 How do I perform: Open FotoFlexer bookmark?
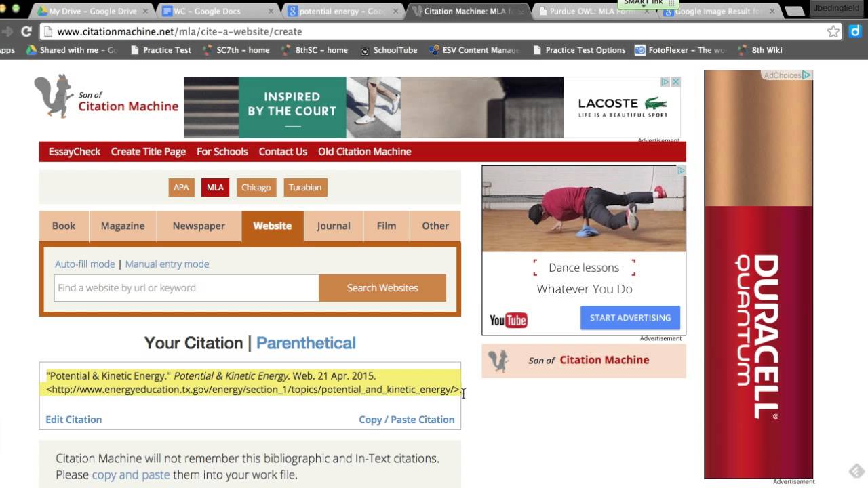tap(679, 50)
